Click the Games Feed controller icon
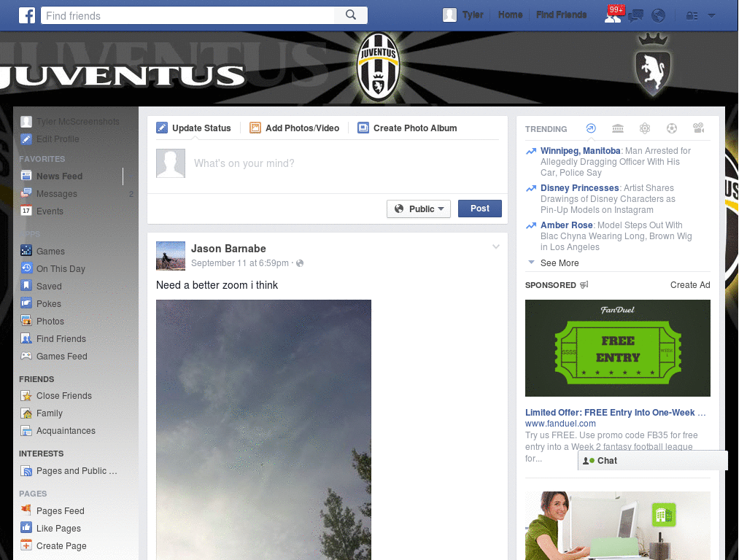Screen dimensions: 747x560 pyautogui.click(x=26, y=356)
